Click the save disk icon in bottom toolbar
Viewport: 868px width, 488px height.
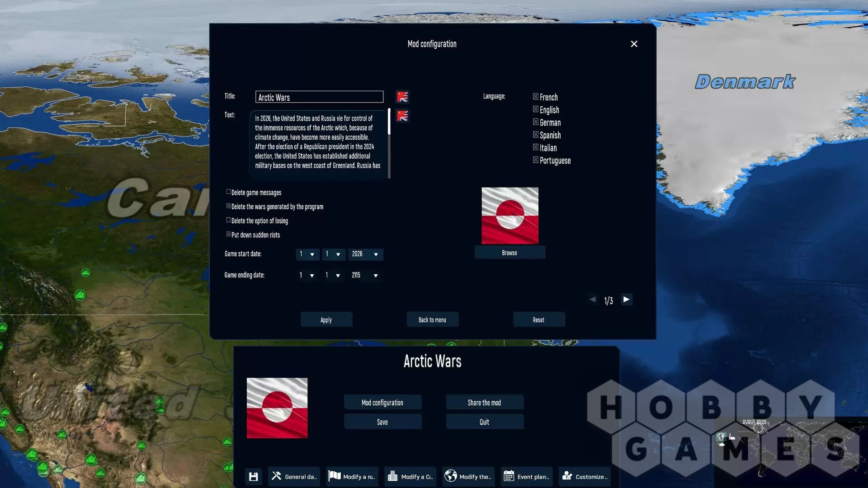(x=253, y=476)
